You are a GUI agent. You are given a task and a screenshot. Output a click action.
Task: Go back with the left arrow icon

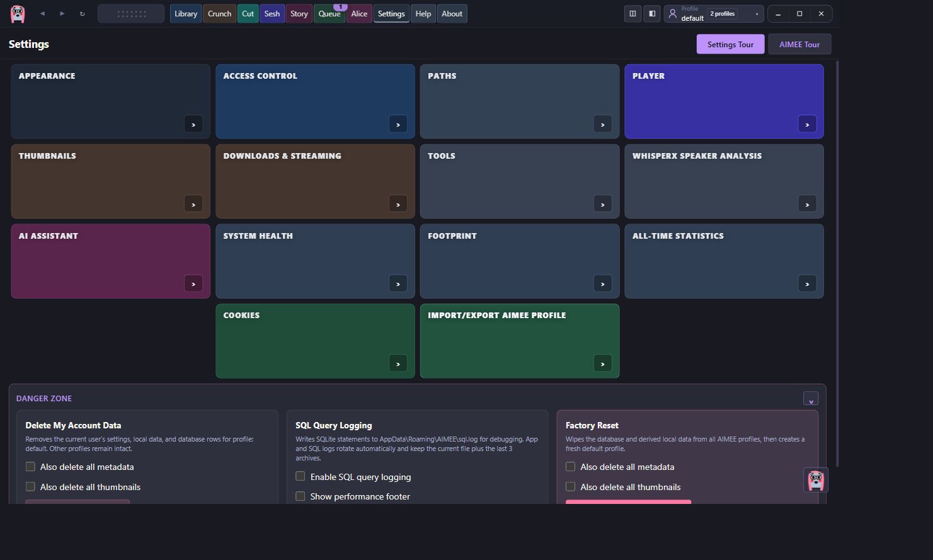point(42,14)
